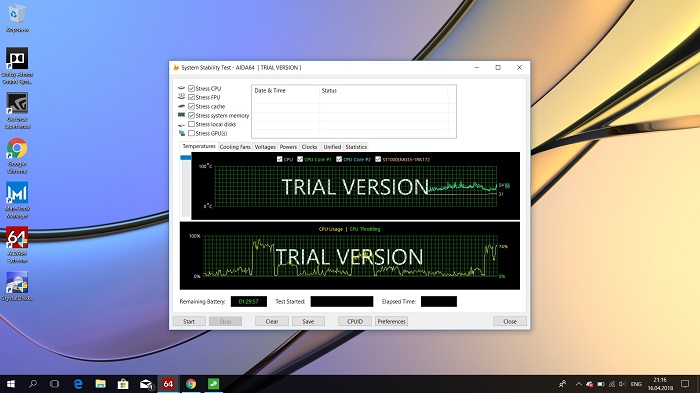The height and width of the screenshot is (393, 700).
Task: Open the Action Center notifications icon
Action: pos(685,384)
